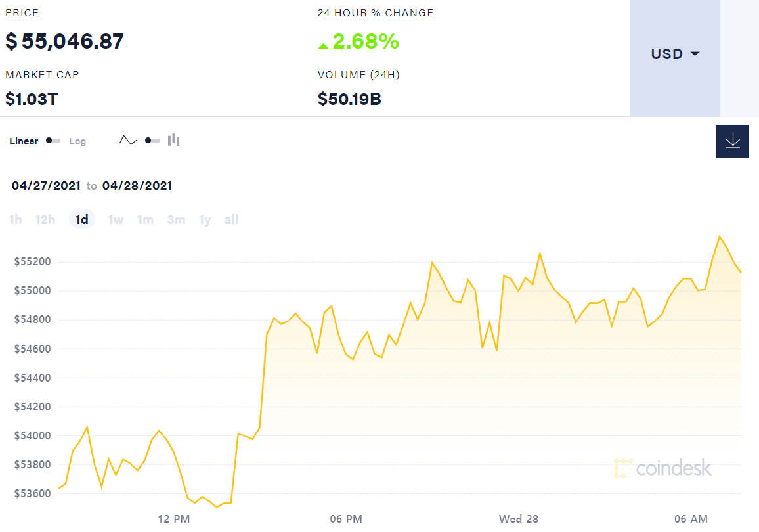Show the all-time range
Image resolution: width=759 pixels, height=532 pixels.
tap(231, 220)
